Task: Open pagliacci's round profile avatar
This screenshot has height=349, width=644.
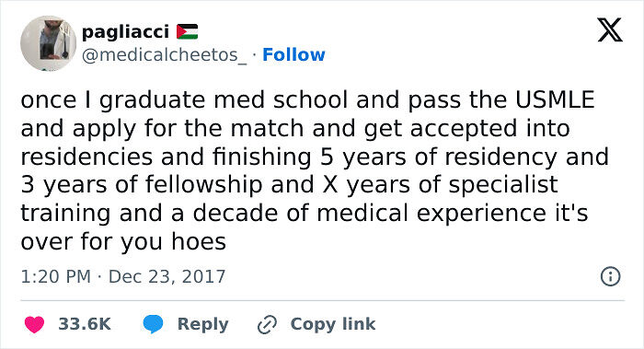Action: point(48,43)
